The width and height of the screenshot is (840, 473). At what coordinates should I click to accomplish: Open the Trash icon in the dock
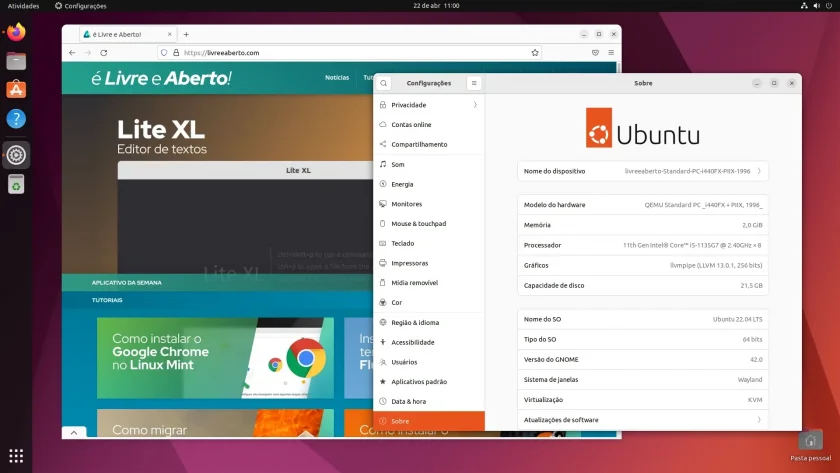click(16, 184)
